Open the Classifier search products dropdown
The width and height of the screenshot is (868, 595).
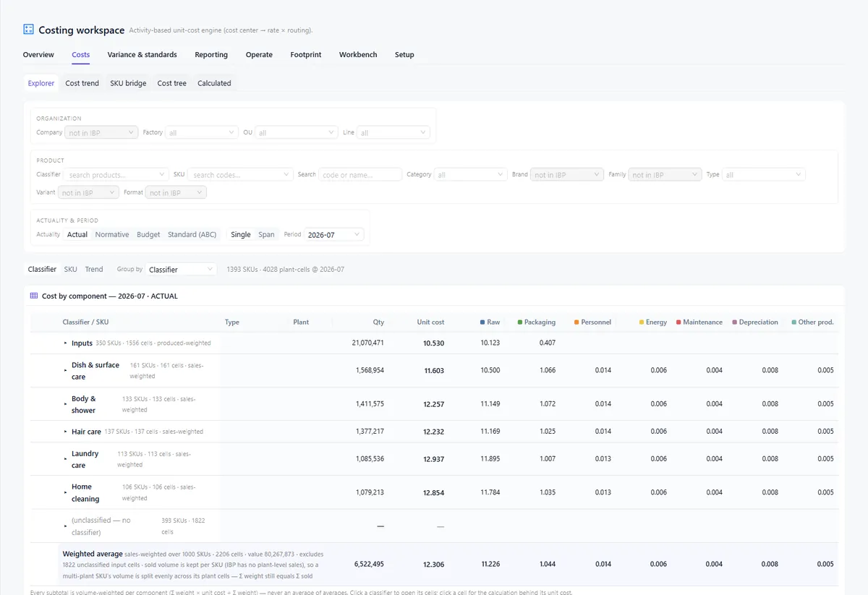click(x=116, y=175)
